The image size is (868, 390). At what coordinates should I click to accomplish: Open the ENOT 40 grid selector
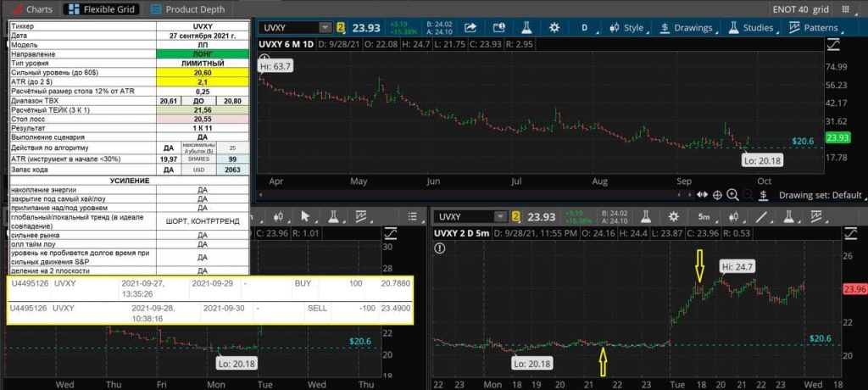801,9
